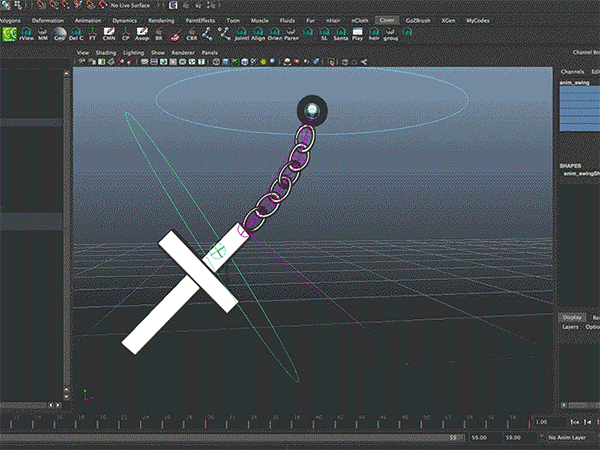Click the heir shelf button

(374, 34)
